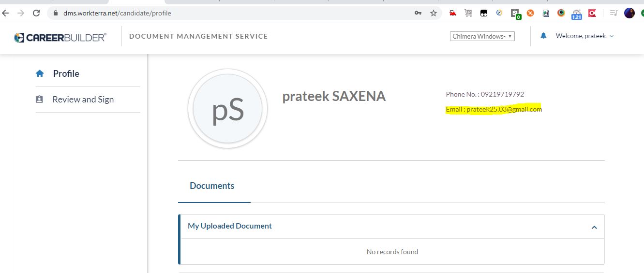The image size is (644, 273).
Task: Open the Chimera Windows dropdown
Action: (482, 36)
